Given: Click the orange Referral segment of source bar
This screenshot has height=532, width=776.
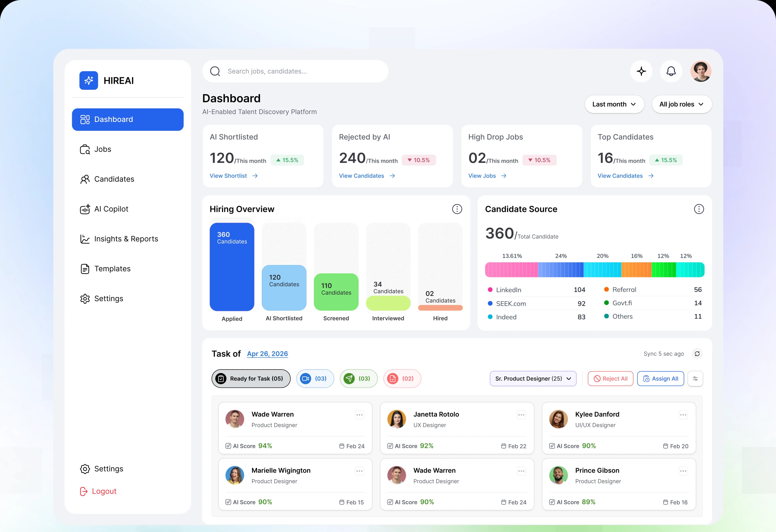Looking at the screenshot, I should pos(636,270).
